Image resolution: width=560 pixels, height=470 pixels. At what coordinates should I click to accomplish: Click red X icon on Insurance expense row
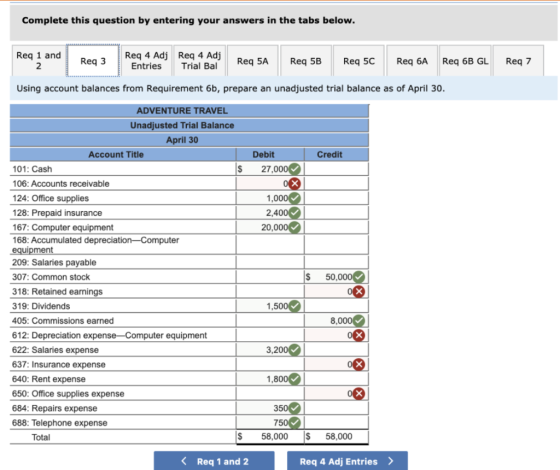pos(359,365)
